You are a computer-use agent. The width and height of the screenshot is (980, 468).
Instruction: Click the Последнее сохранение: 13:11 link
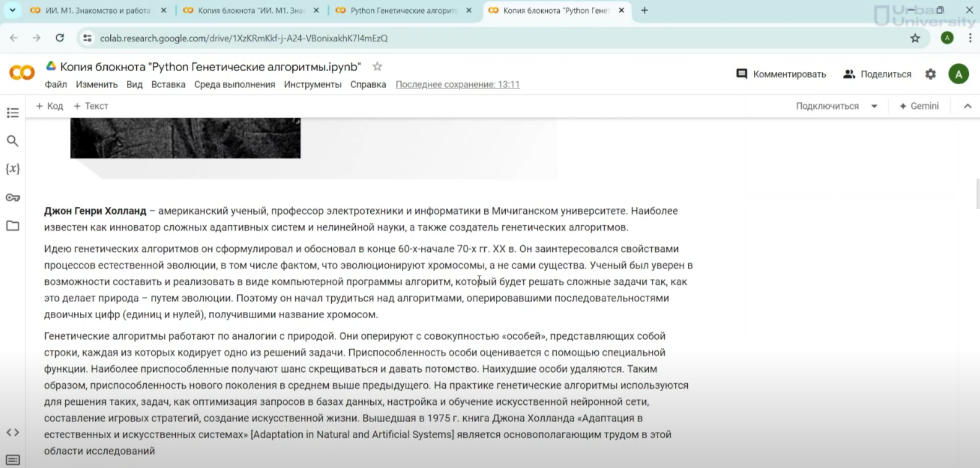coord(457,84)
